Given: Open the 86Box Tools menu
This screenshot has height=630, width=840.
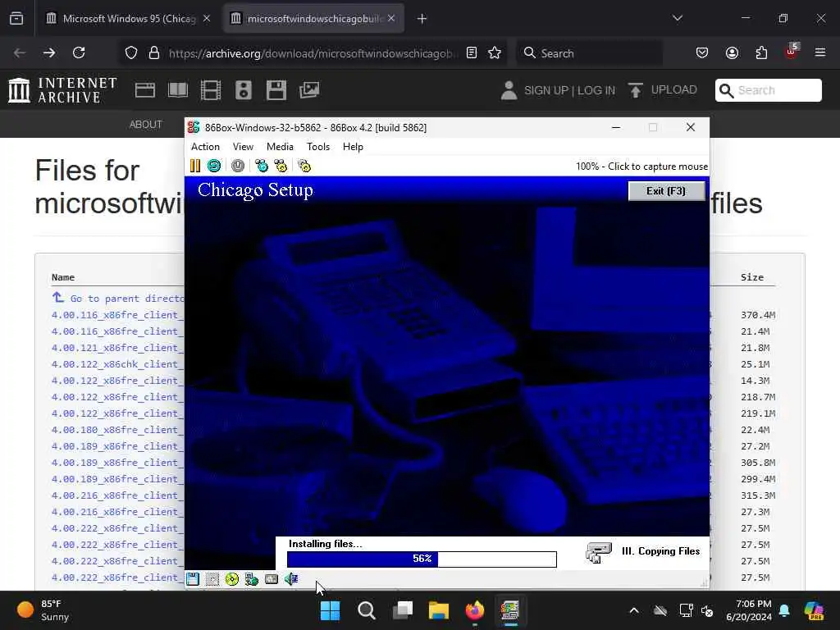Looking at the screenshot, I should click(317, 147).
